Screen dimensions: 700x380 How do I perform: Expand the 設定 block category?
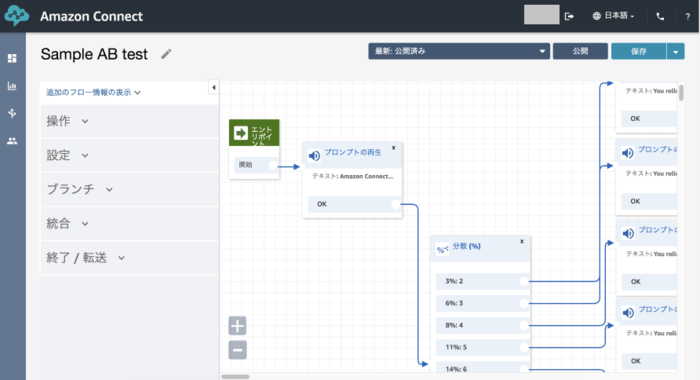coord(129,155)
